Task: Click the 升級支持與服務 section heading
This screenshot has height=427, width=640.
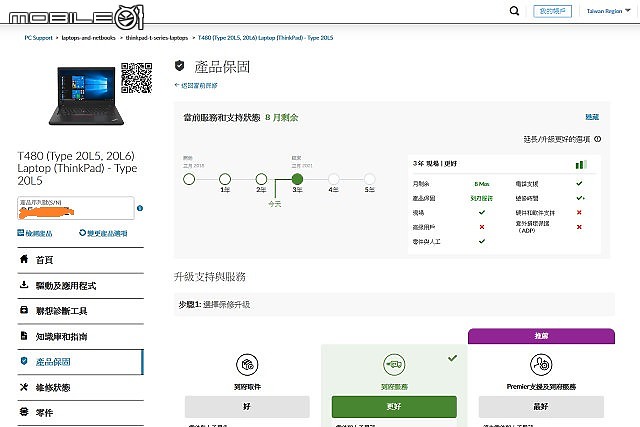Action: coord(210,277)
